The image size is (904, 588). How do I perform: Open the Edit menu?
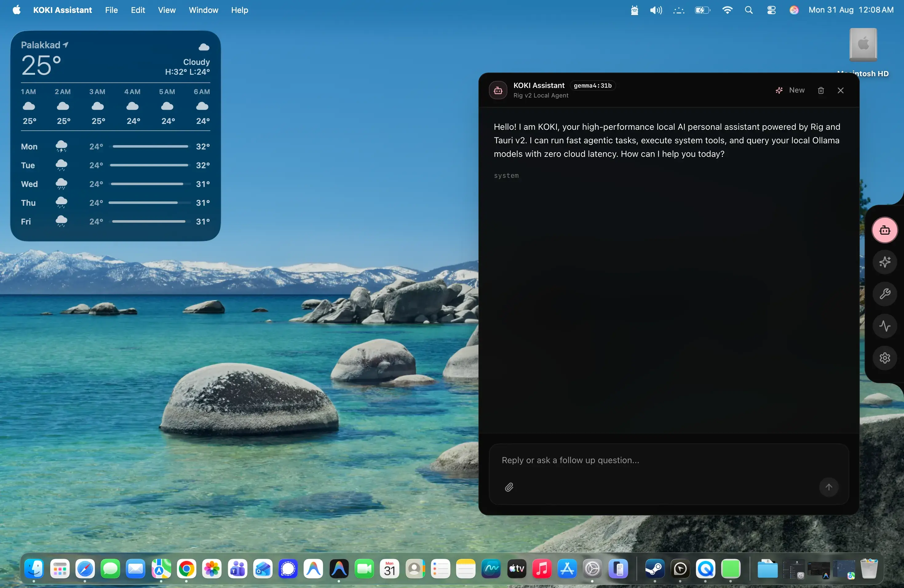(138, 10)
